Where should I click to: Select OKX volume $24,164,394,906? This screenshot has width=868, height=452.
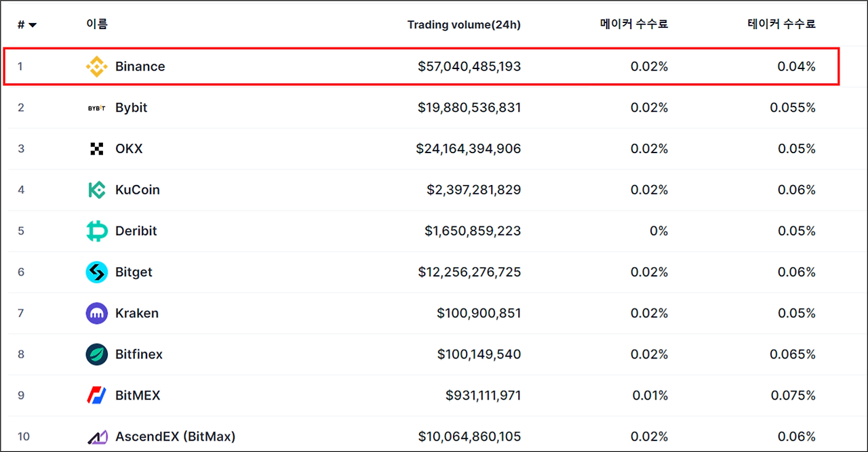pyautogui.click(x=469, y=149)
